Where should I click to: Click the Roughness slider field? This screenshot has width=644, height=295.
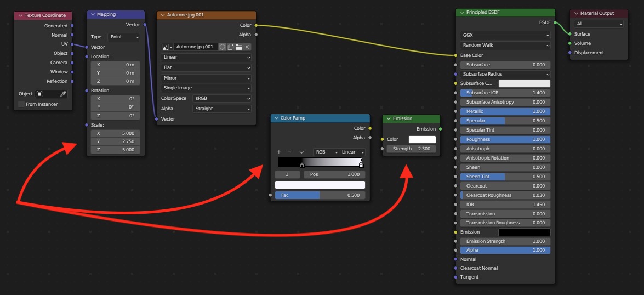[x=505, y=139]
